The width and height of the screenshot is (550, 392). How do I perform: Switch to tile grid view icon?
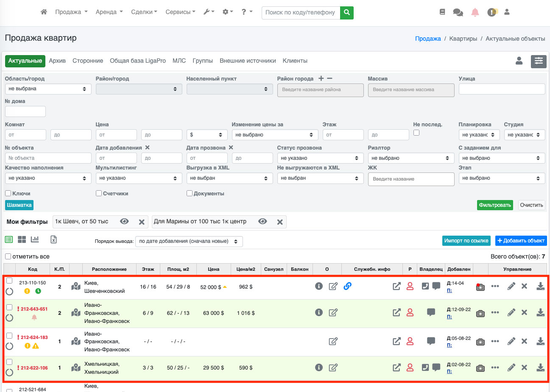pyautogui.click(x=22, y=239)
